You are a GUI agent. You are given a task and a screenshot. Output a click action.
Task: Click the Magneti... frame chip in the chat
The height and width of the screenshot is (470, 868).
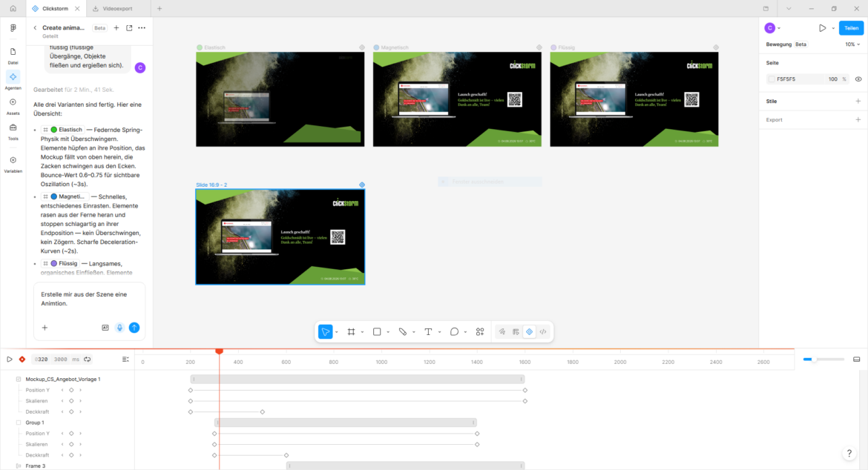[x=65, y=197]
